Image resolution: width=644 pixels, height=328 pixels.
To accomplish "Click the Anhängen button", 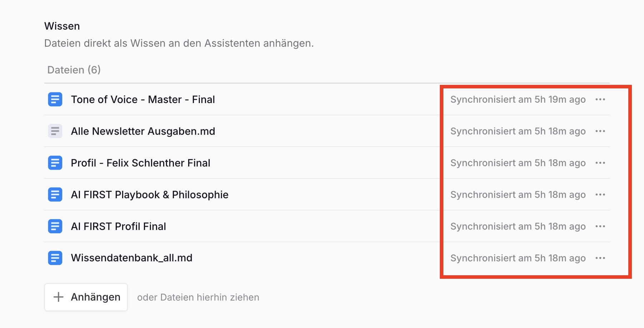I will tap(86, 297).
